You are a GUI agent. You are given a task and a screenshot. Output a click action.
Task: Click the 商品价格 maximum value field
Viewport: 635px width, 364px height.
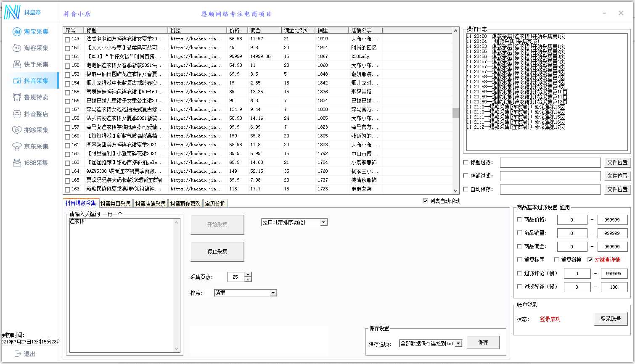[x=613, y=220]
